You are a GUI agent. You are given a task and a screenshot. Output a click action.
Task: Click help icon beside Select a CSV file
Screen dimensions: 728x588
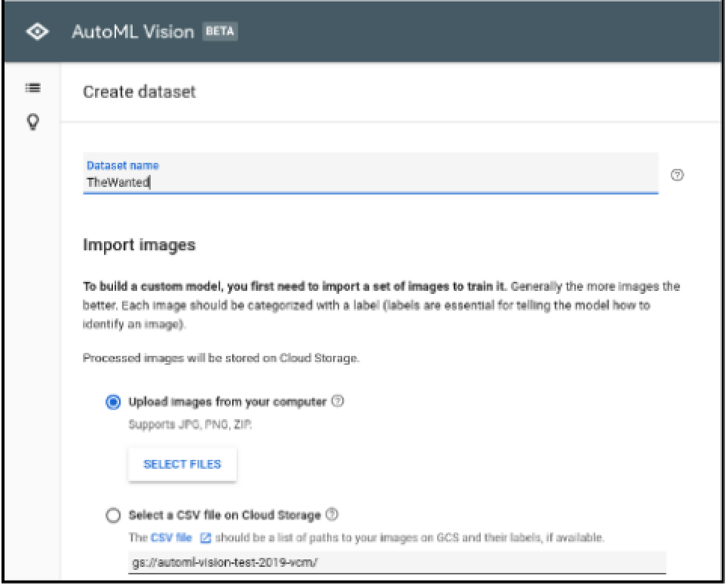click(x=332, y=514)
